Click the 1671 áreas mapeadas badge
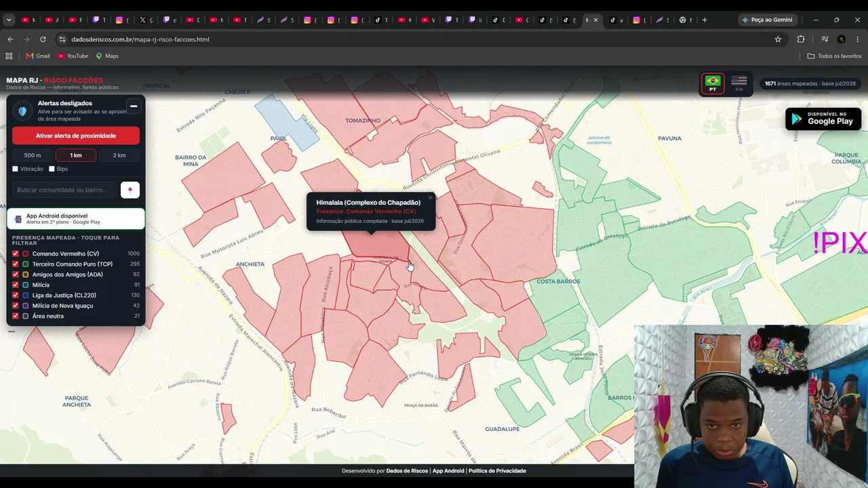Image resolution: width=868 pixels, height=488 pixels. tap(810, 83)
